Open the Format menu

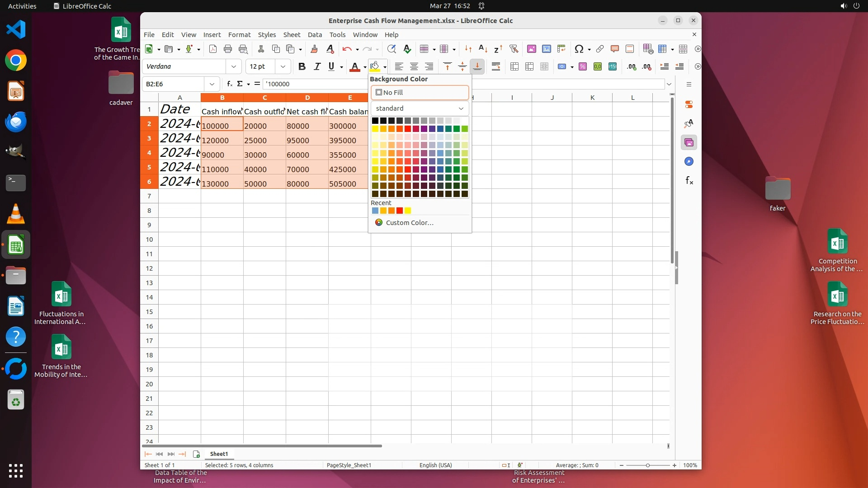click(239, 34)
